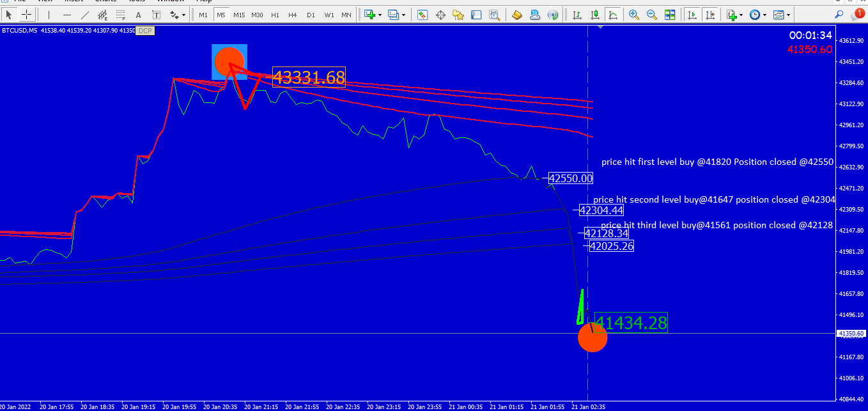Select the M5 timeframe button
The width and height of the screenshot is (868, 411).
click(221, 14)
